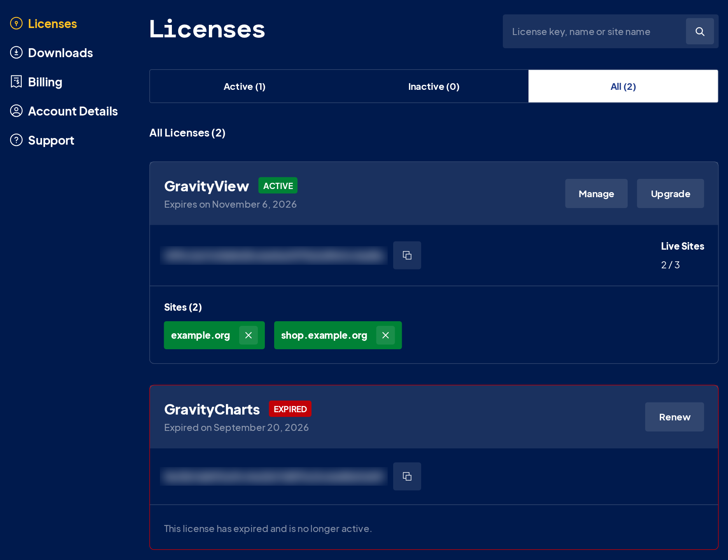Click the blurred GravityCharts license key field
This screenshot has height=560, width=728.
pyautogui.click(x=274, y=476)
